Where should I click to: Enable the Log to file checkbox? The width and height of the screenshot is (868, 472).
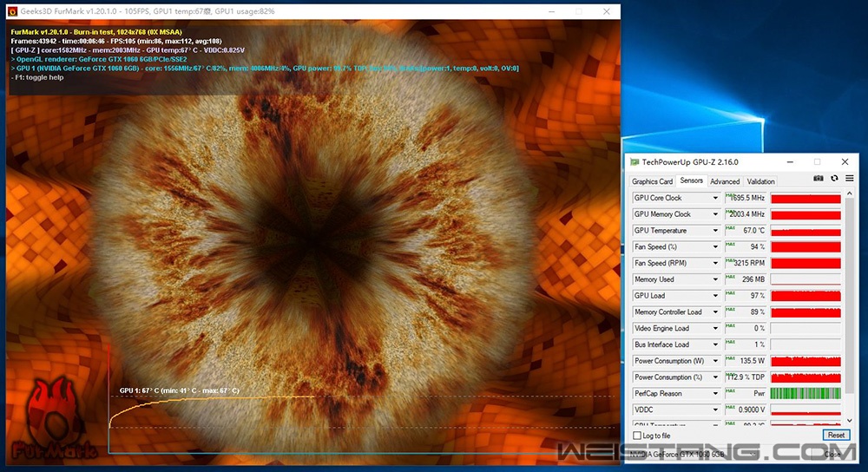click(637, 436)
